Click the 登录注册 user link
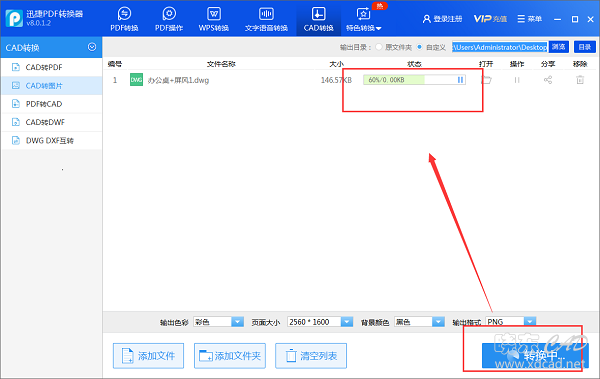600x379 pixels. (x=442, y=19)
